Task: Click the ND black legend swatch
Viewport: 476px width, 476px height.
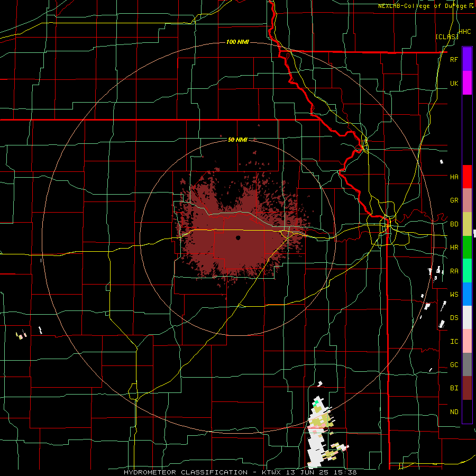Action: coord(467,411)
